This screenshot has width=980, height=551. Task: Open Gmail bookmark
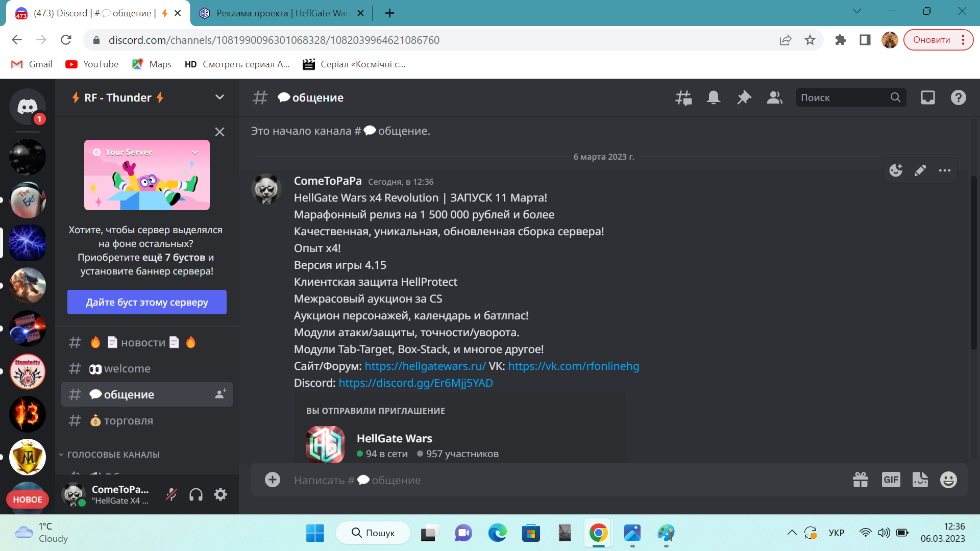[32, 64]
